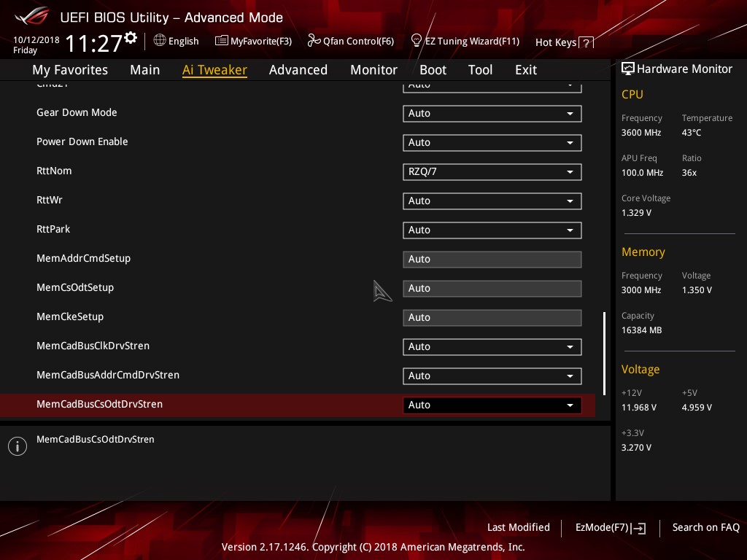Click English language button
747x560 pixels.
(x=177, y=41)
